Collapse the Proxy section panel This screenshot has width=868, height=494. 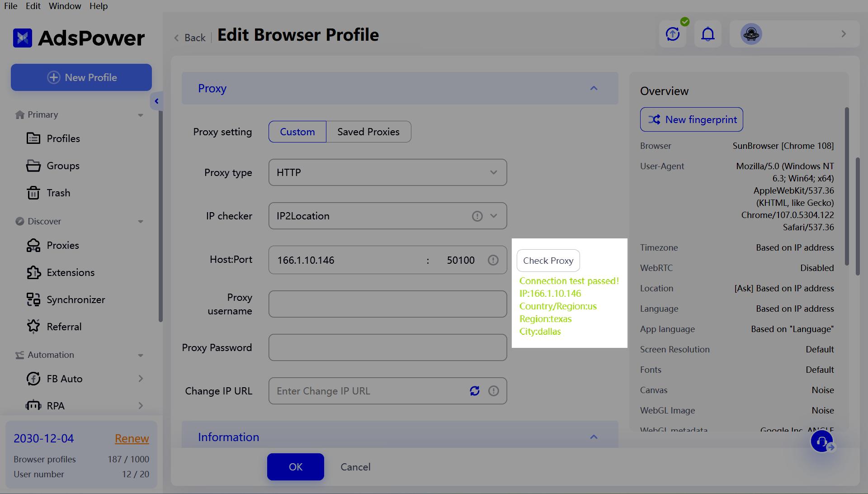pos(594,88)
